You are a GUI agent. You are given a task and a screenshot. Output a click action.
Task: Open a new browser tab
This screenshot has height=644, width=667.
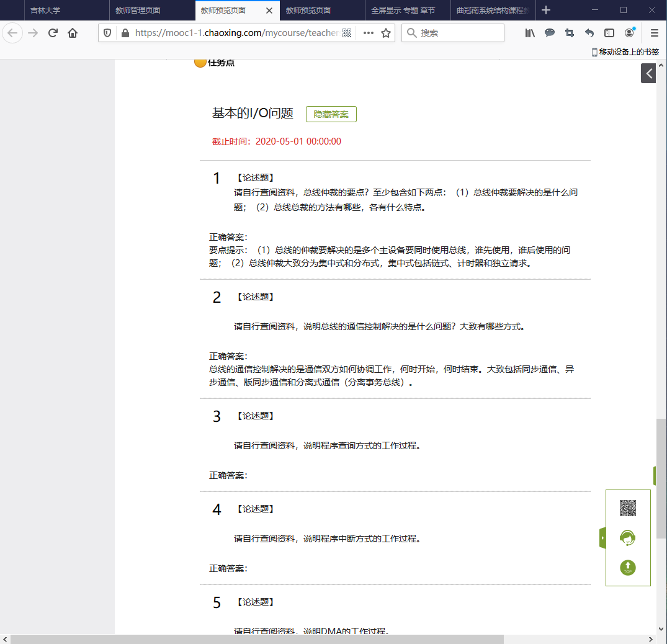coord(546,10)
